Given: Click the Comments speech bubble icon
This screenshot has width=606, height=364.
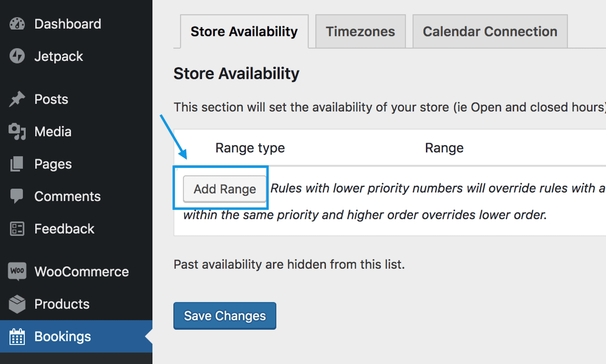Looking at the screenshot, I should click(17, 196).
